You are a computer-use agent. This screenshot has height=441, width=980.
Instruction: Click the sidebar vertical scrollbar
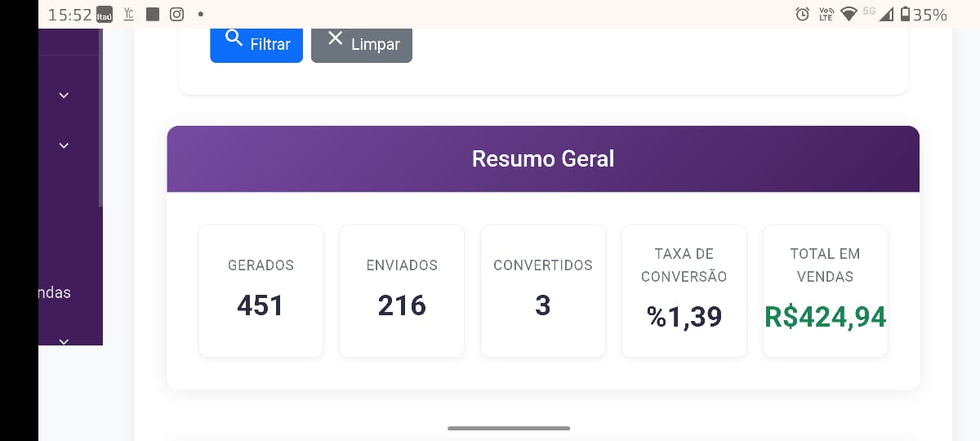[x=100, y=122]
